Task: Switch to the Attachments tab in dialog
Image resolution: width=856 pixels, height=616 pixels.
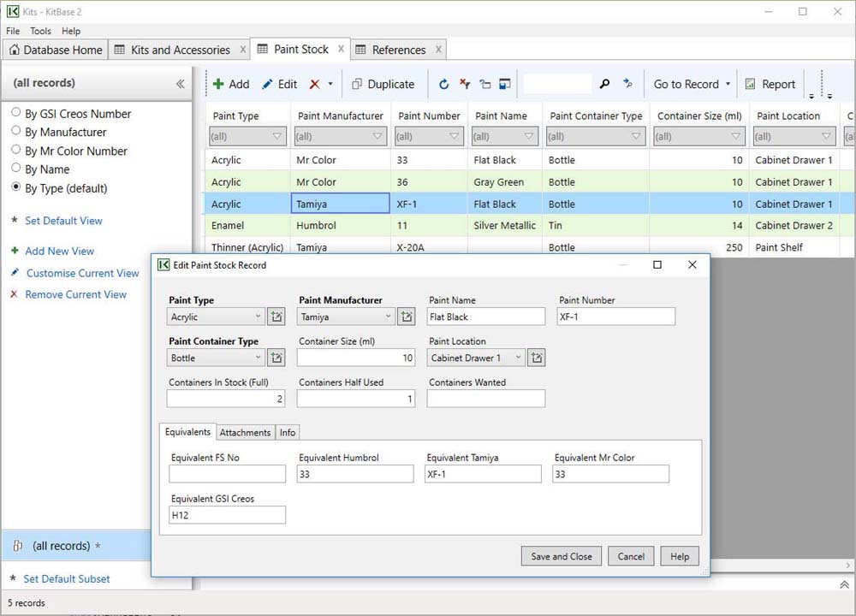Action: point(245,432)
